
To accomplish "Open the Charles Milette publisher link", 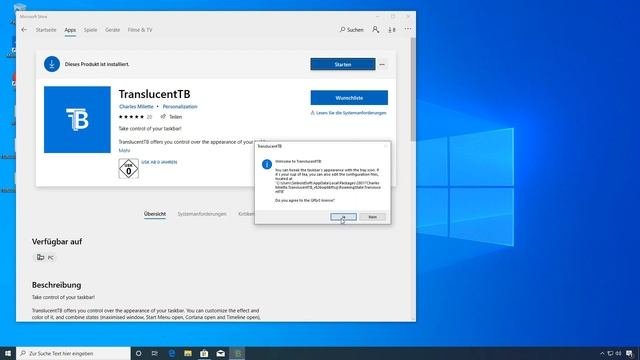I will click(x=136, y=107).
